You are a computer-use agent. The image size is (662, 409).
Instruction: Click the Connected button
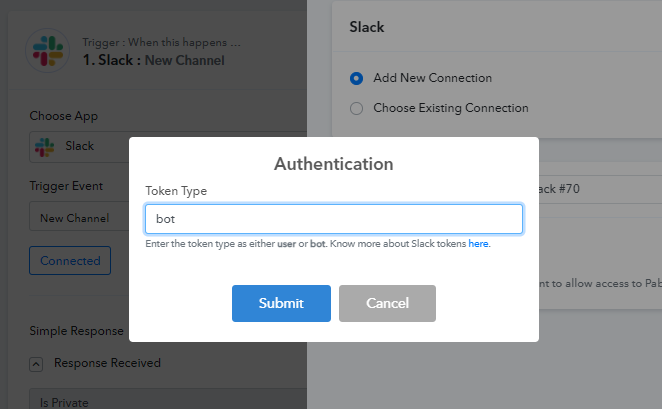click(x=70, y=260)
